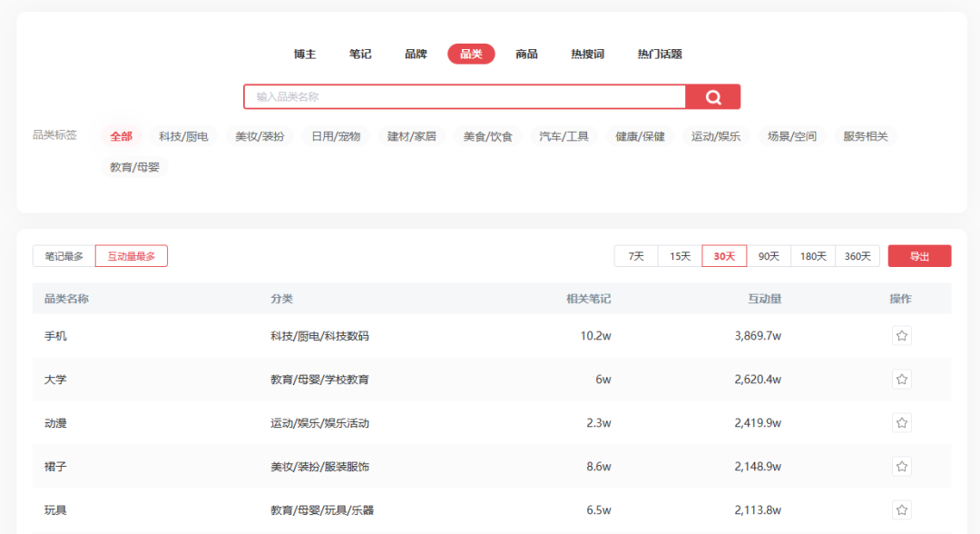Switch to the 博主 tab

pos(305,54)
